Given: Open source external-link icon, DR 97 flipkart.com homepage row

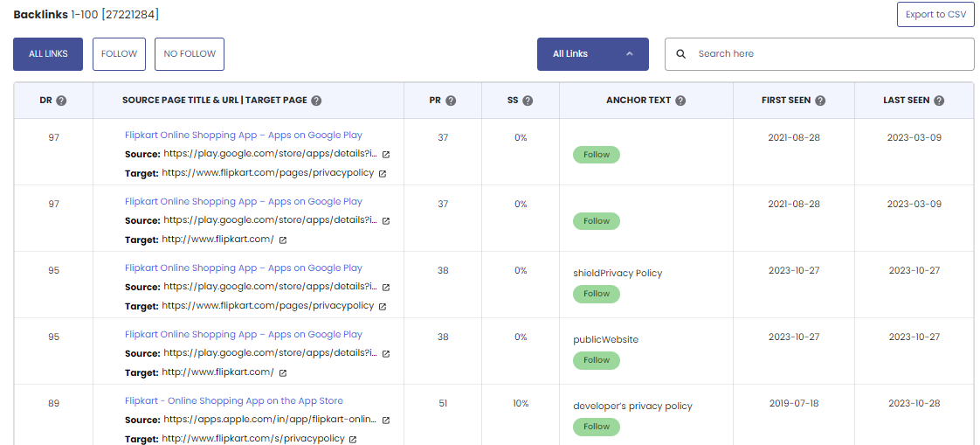Looking at the screenshot, I should 386,221.
